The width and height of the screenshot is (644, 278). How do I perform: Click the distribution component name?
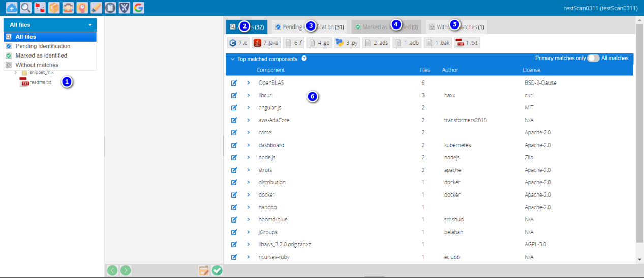click(x=272, y=182)
